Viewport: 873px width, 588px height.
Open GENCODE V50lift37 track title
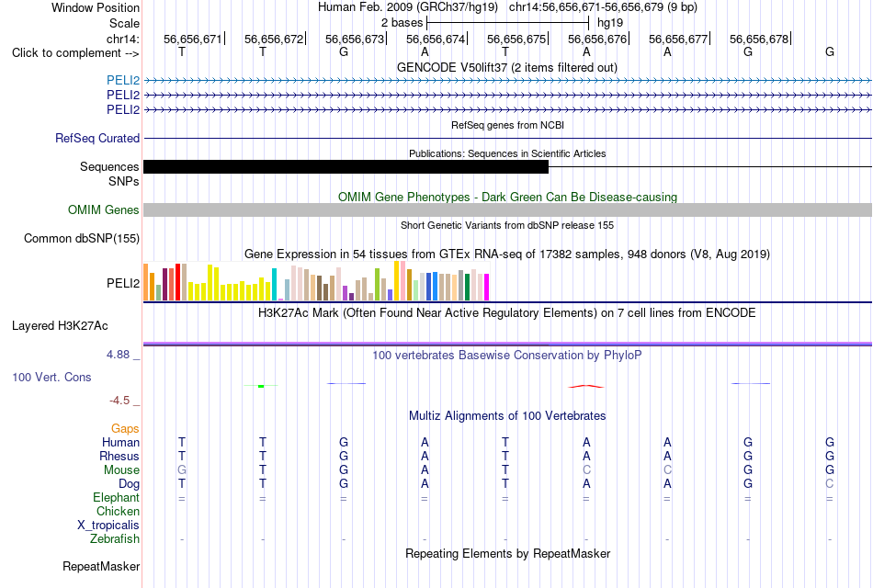(x=507, y=67)
